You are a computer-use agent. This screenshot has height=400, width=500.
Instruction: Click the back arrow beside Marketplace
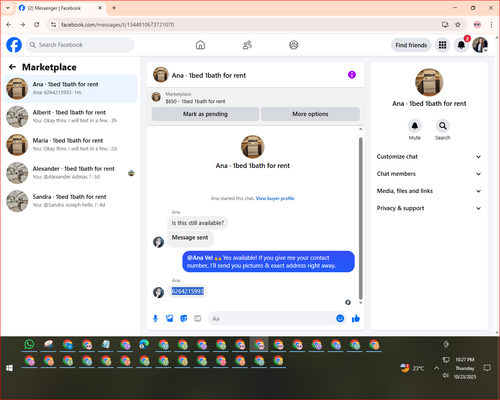click(13, 67)
